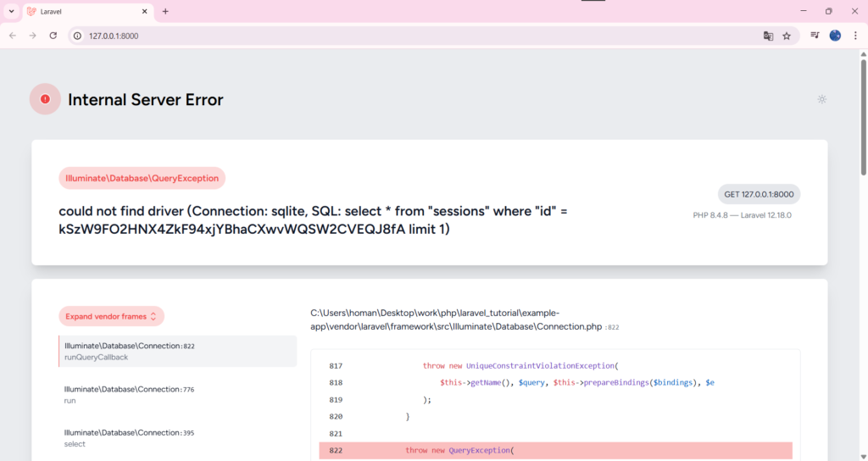The image size is (868, 461).
Task: Open the Chrome three-dot menu
Action: click(x=855, y=36)
